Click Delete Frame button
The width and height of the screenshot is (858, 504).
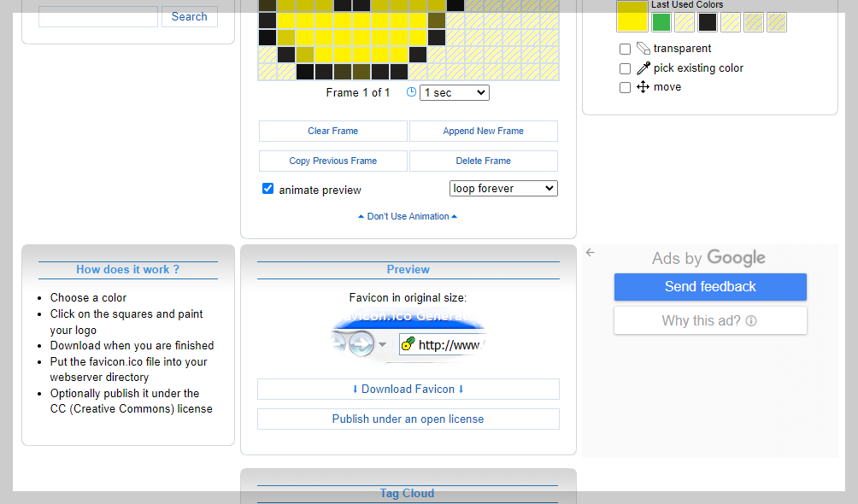[483, 161]
